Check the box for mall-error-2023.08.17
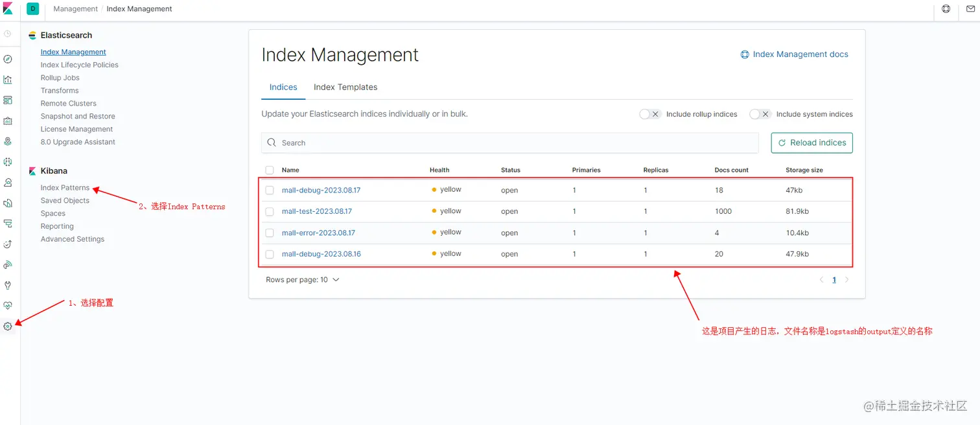 270,233
